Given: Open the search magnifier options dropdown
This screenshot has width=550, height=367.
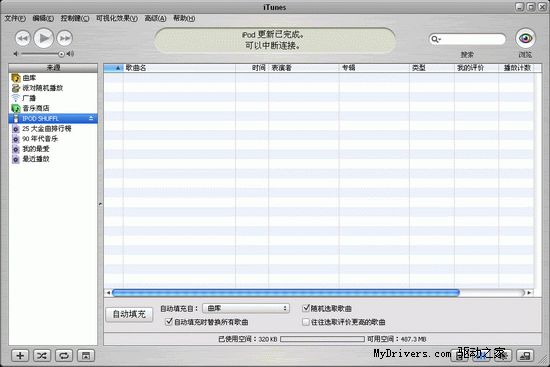Looking at the screenshot, I should 436,39.
